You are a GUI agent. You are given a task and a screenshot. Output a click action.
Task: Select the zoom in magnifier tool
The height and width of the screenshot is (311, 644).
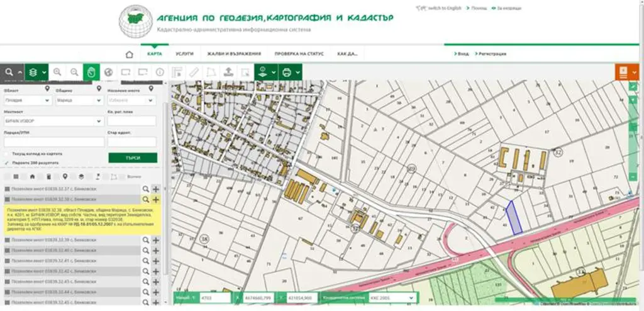57,72
